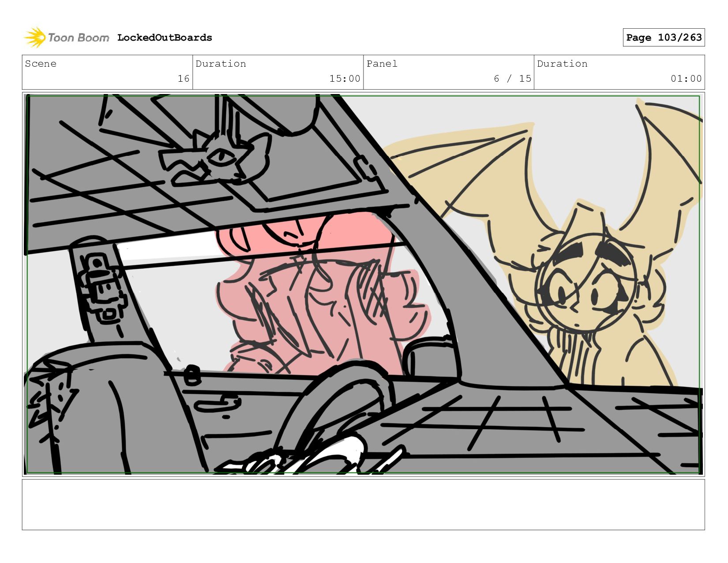
Task: Click the storyboard panel drawing
Action: 363,284
